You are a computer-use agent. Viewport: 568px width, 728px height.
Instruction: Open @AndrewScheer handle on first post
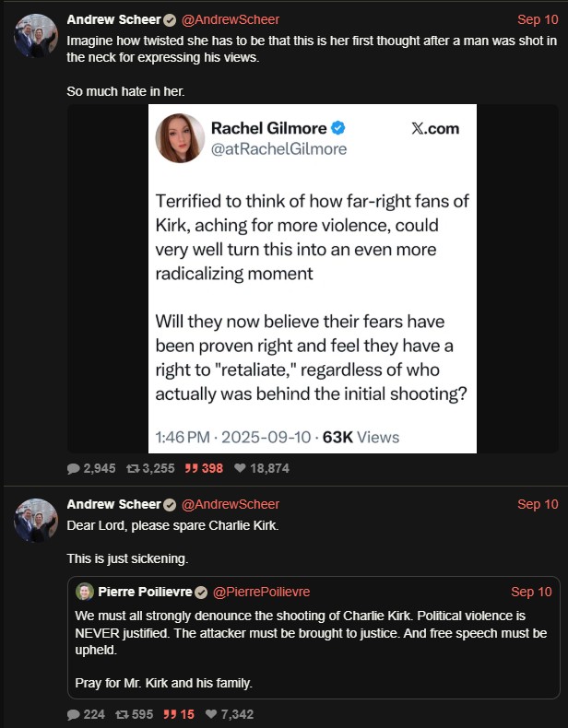[x=231, y=19]
